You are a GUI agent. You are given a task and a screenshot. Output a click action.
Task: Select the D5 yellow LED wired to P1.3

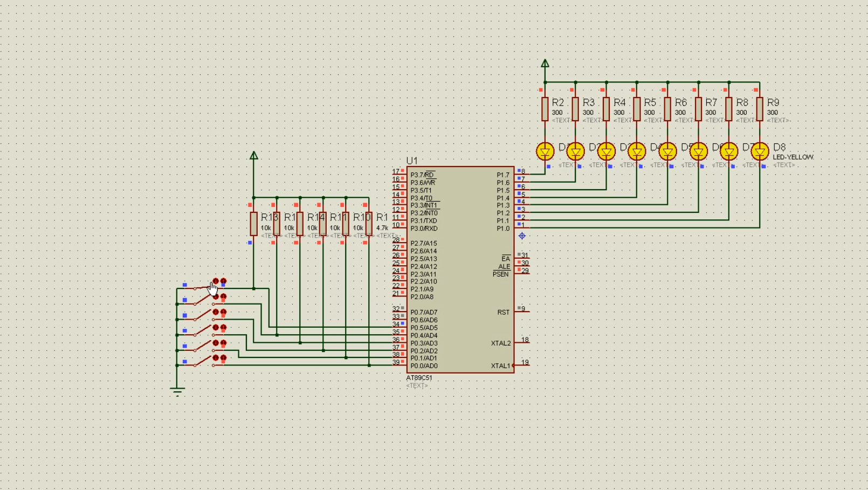[667, 151]
